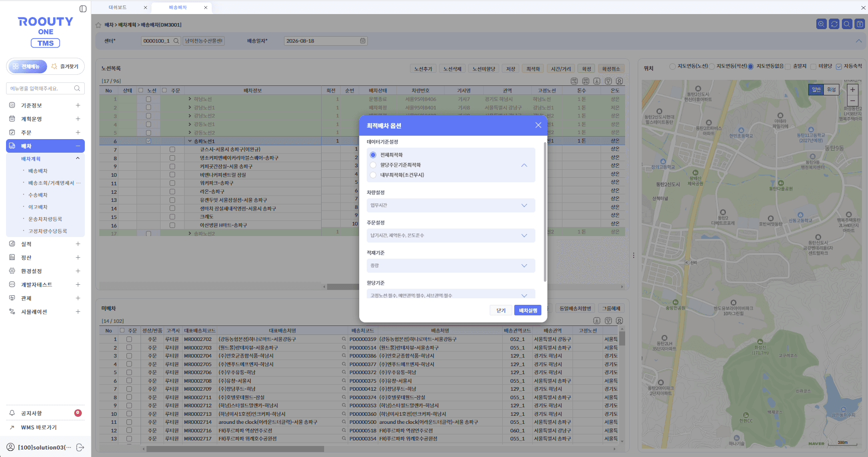Collapse the 데이터기준설정 section chevron

click(524, 165)
